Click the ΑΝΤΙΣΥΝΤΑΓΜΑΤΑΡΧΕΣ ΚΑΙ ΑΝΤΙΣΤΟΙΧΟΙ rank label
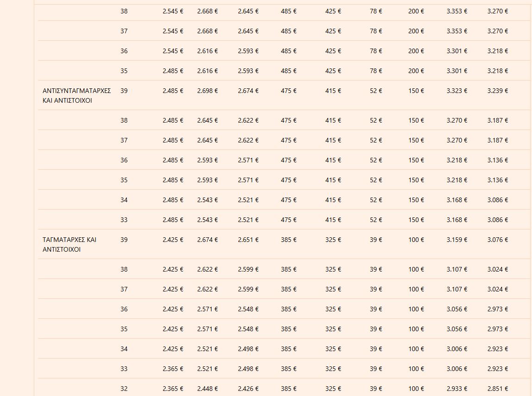This screenshot has width=532, height=396. pyautogui.click(x=76, y=96)
